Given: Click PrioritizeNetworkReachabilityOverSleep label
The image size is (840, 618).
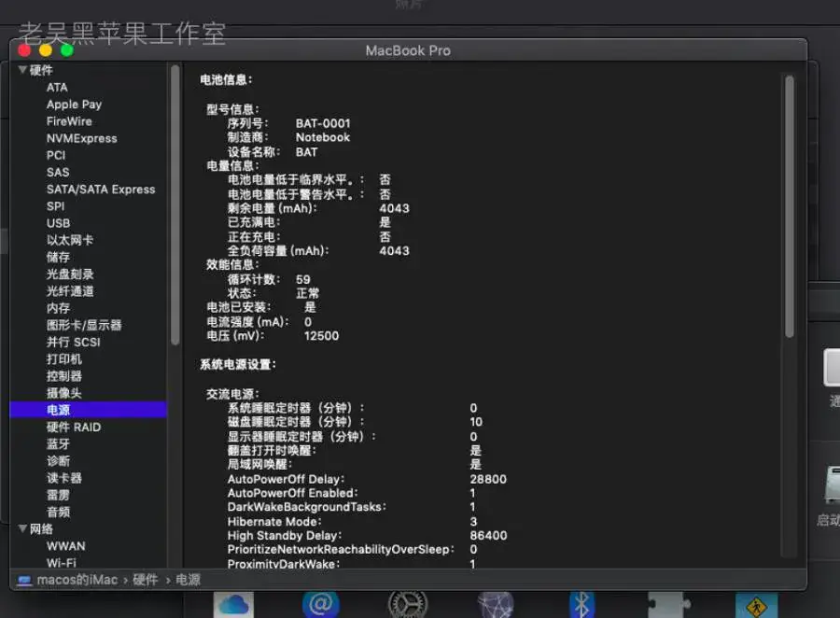Looking at the screenshot, I should [340, 550].
